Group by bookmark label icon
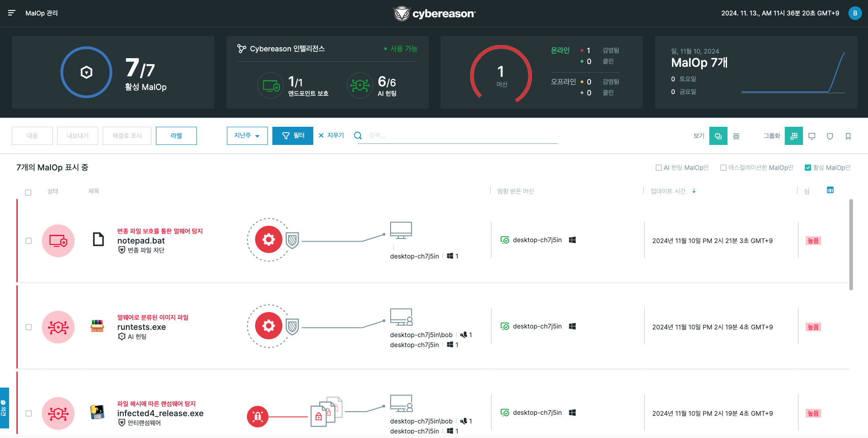The width and height of the screenshot is (868, 438). coord(848,136)
